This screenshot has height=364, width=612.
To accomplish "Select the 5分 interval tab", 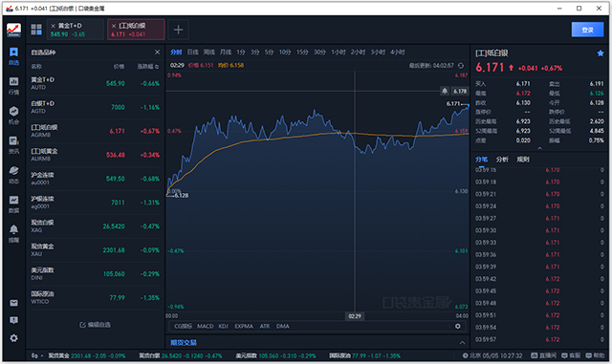I will (x=269, y=52).
